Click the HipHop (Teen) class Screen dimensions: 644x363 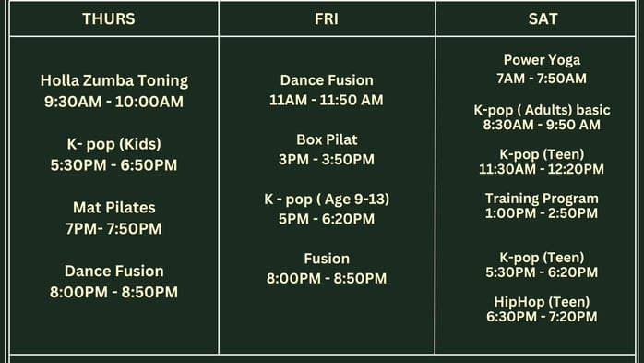542,302
